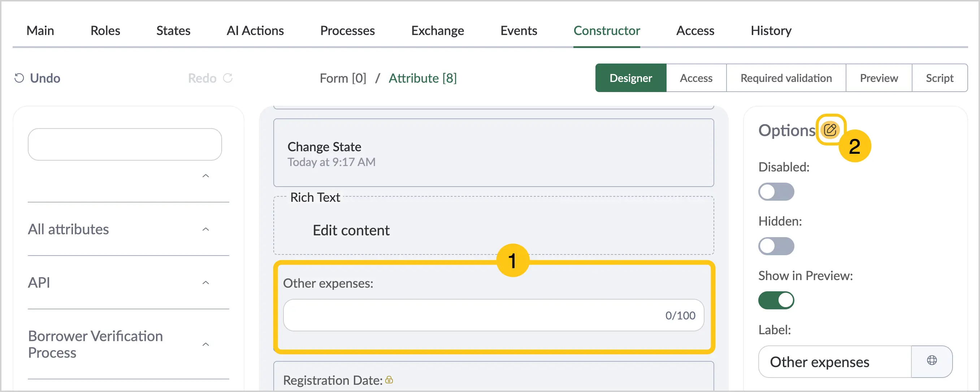Click the globe icon beside Label field
Screen dimensions: 980x392
932,361
